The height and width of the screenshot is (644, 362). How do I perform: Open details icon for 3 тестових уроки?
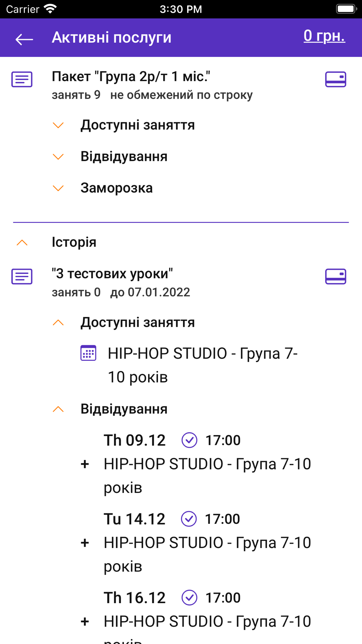pyautogui.click(x=22, y=276)
